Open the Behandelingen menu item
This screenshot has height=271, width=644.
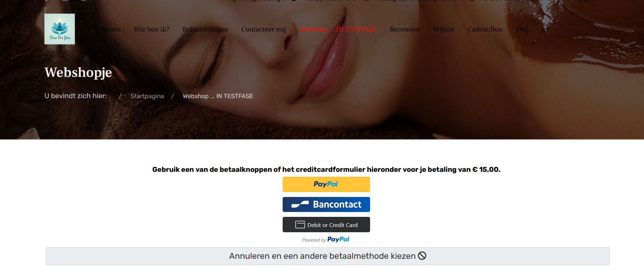[205, 29]
